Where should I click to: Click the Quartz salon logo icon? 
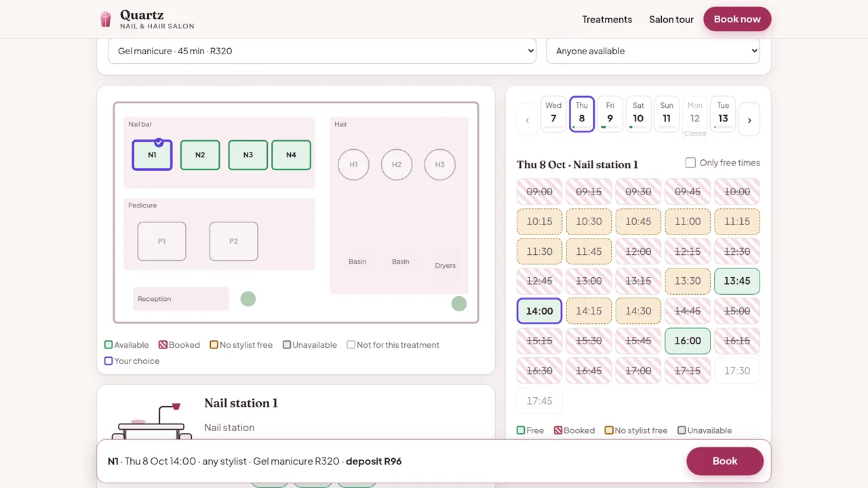click(x=105, y=19)
